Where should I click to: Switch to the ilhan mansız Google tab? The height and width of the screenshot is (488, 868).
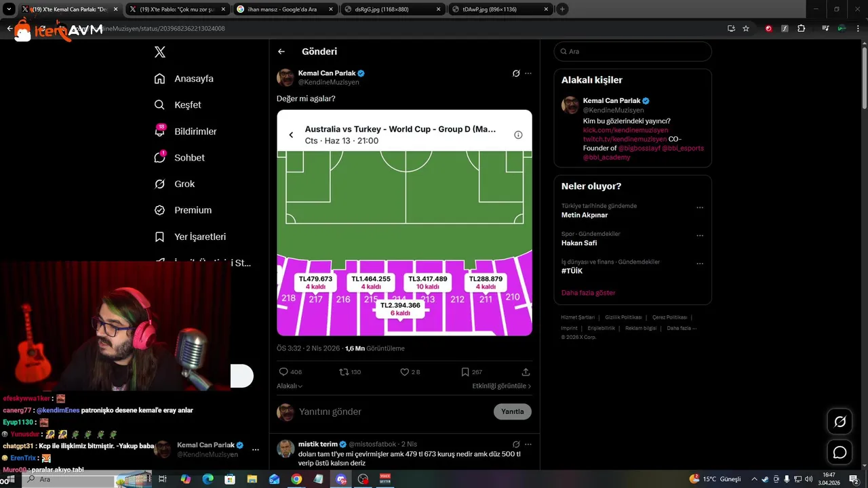click(x=285, y=9)
